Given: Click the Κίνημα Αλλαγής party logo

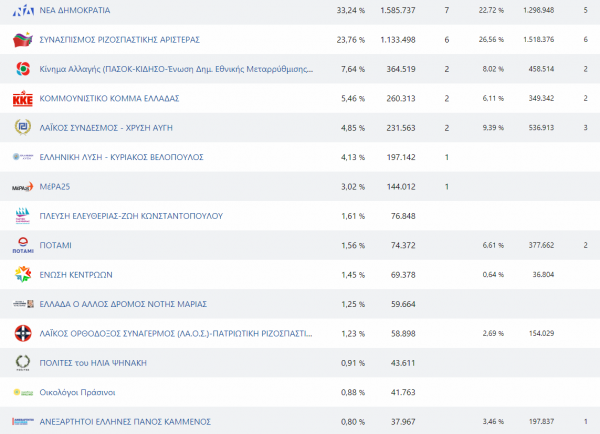Looking at the screenshot, I should coord(22,69).
